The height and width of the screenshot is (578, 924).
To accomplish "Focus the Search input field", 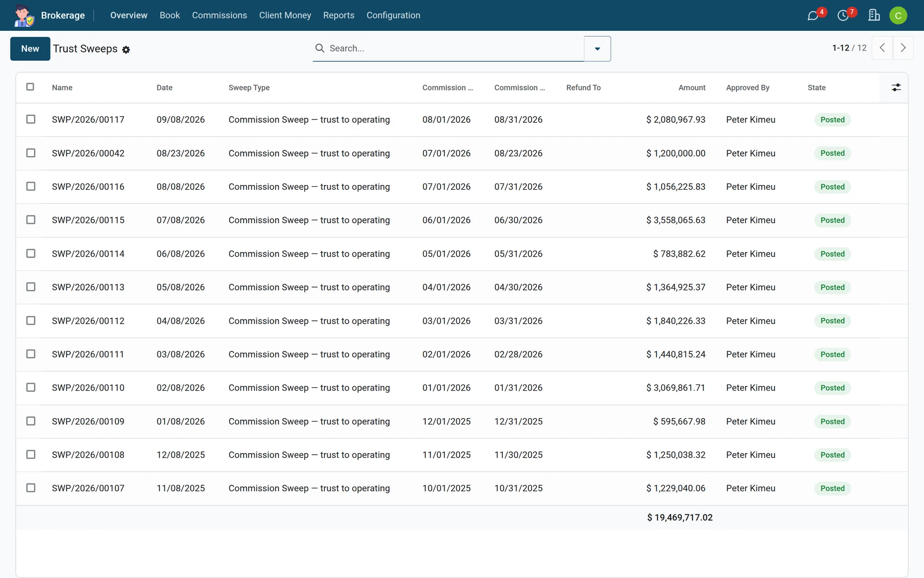I will tap(455, 48).
